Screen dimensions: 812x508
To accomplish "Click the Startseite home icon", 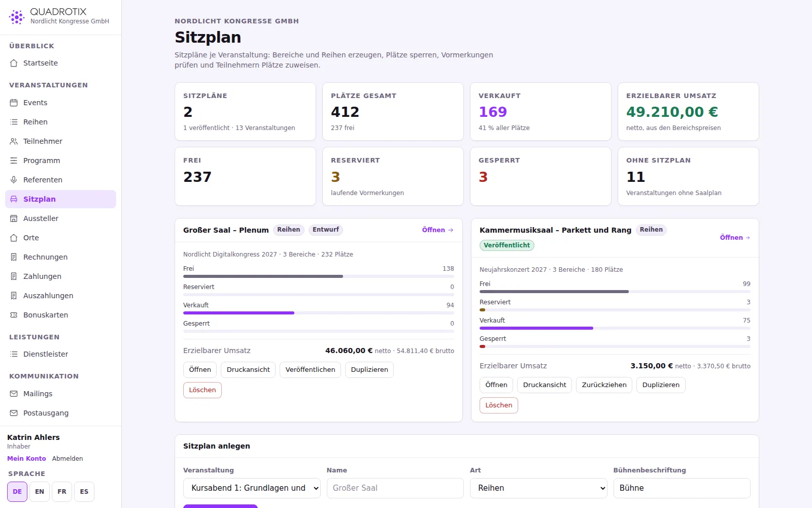I will pos(14,63).
